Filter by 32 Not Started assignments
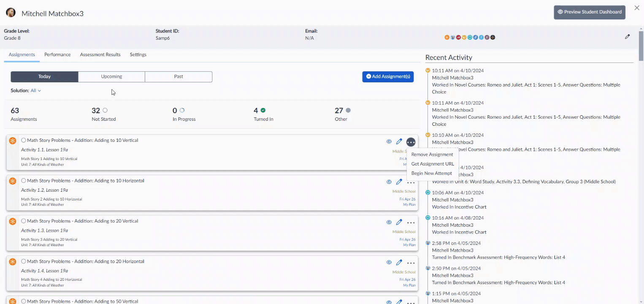Image resolution: width=644 pixels, height=304 pixels. tap(103, 114)
